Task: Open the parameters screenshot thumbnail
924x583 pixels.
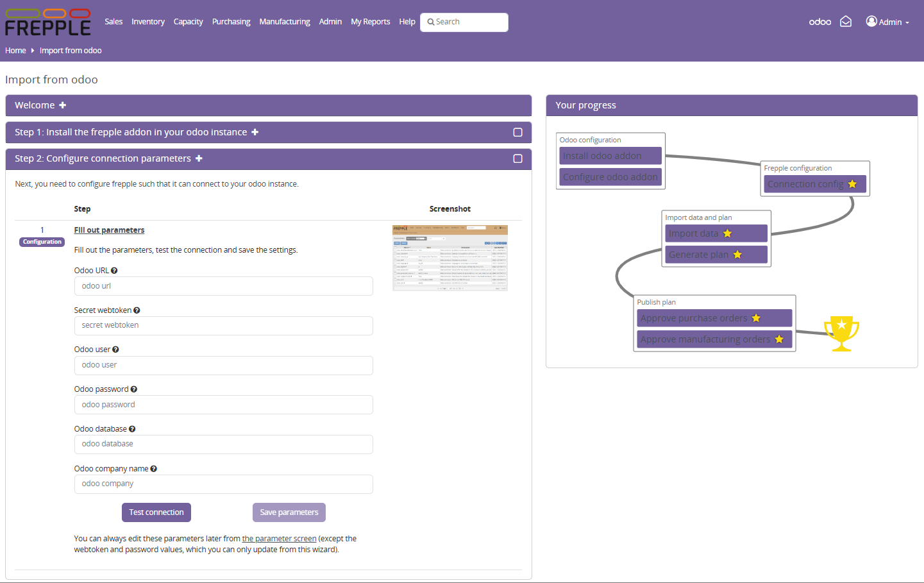Action: click(x=450, y=258)
